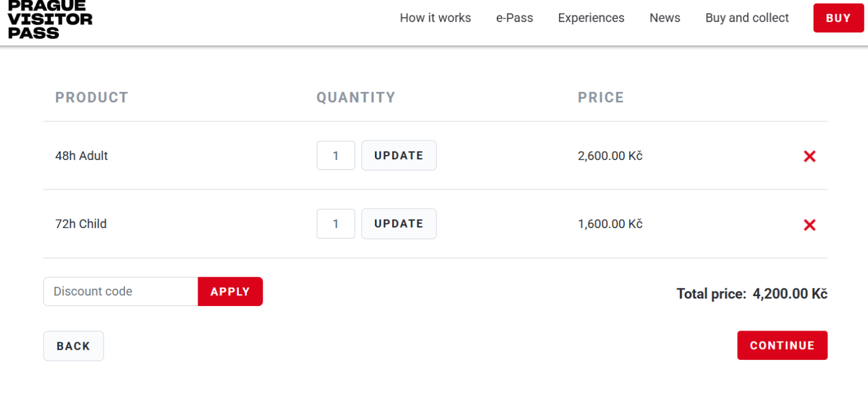This screenshot has width=868, height=417.
Task: Click the 48h Adult quantity field
Action: (x=336, y=156)
